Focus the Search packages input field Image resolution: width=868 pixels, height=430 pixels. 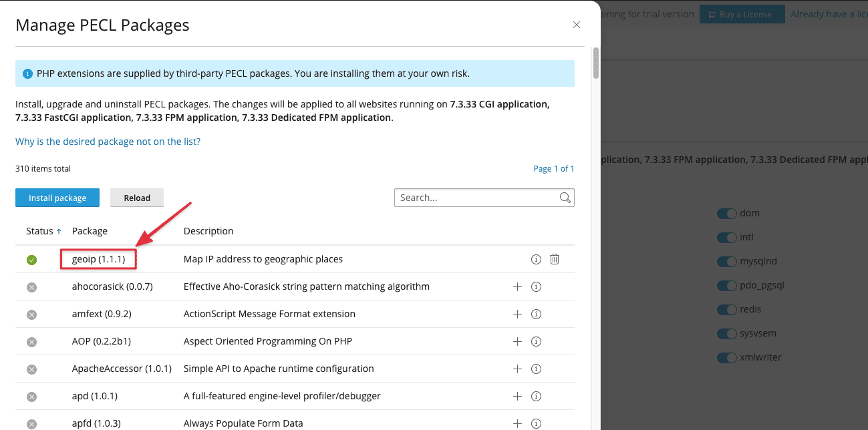[x=477, y=198]
